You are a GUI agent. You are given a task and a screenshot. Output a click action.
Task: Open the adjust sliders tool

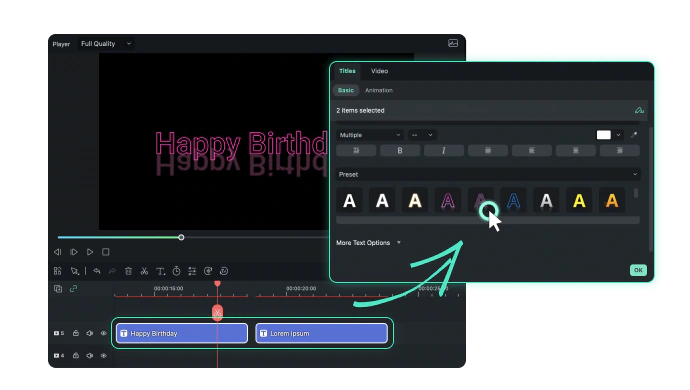192,271
